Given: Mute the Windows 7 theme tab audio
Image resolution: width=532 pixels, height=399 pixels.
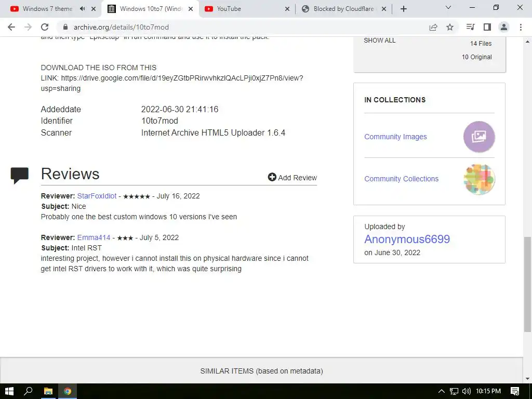Looking at the screenshot, I should [83, 9].
